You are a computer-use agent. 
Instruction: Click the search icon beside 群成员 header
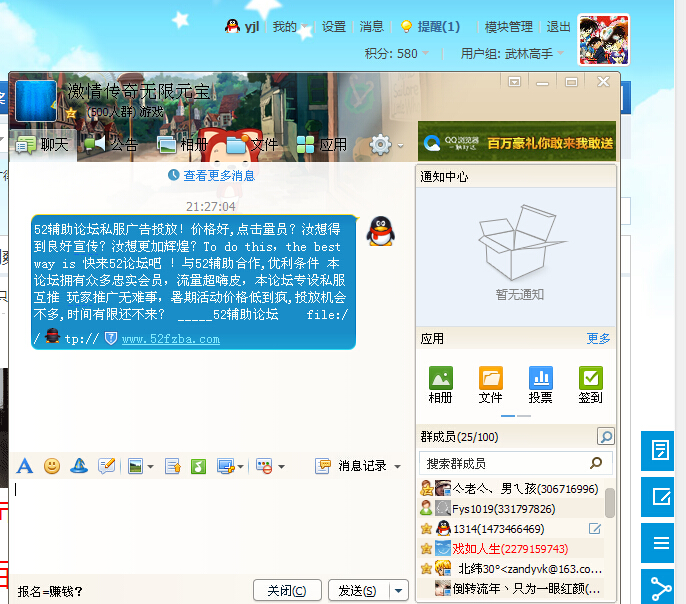click(605, 436)
